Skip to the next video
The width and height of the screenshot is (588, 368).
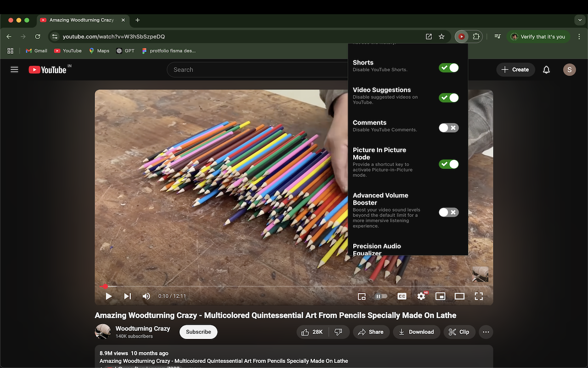(x=128, y=296)
